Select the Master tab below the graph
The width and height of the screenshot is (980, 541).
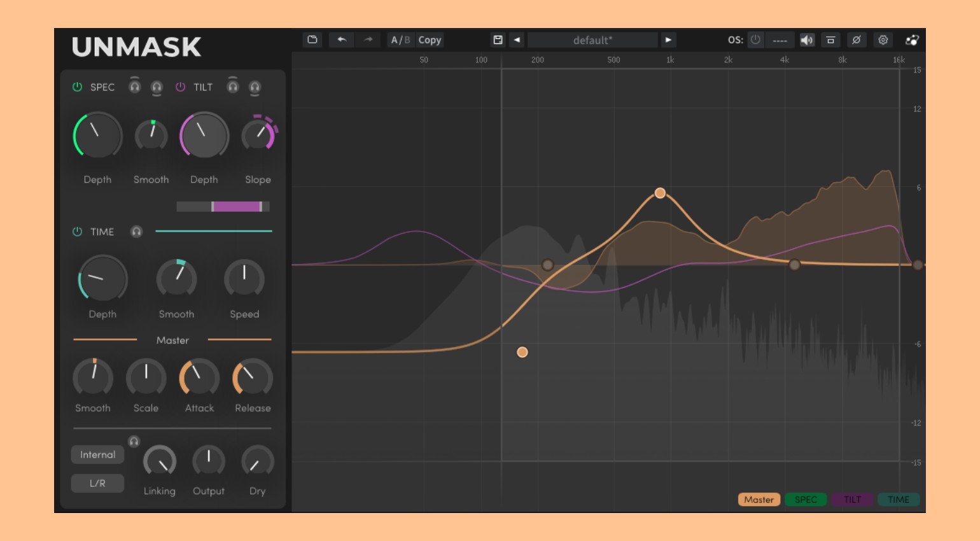click(759, 500)
